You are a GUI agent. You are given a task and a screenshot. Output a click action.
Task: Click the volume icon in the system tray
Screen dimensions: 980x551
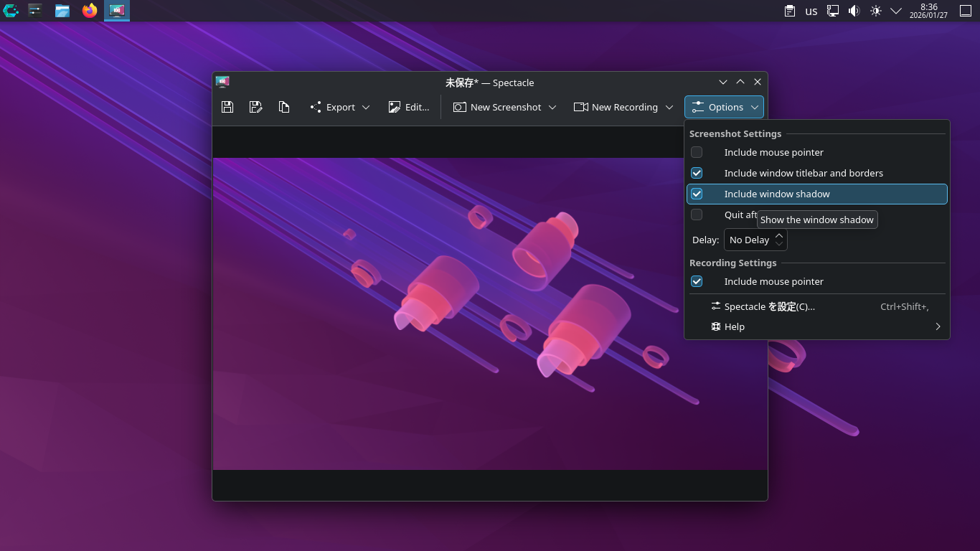[x=854, y=11]
